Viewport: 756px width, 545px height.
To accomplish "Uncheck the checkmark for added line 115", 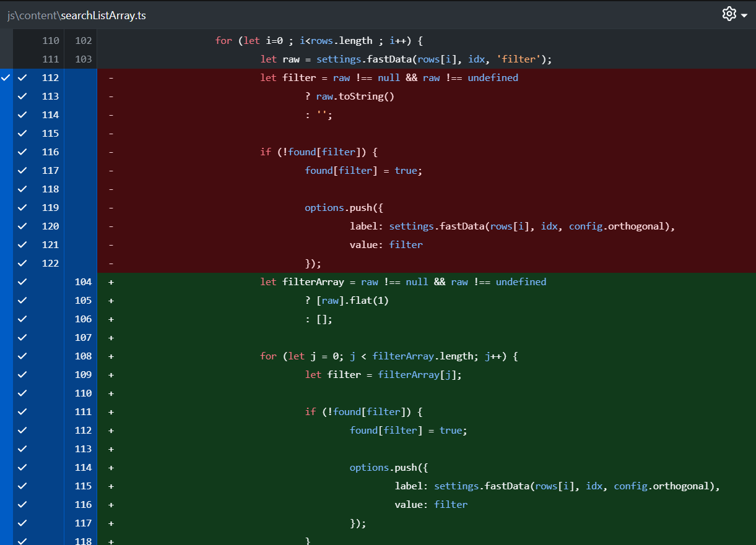I will (22, 486).
